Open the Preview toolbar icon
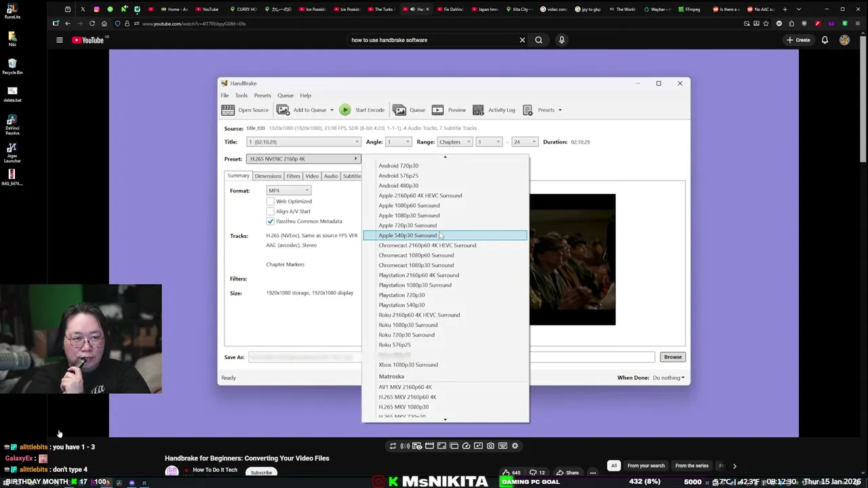Viewport: 868px width, 488px height. [x=437, y=110]
